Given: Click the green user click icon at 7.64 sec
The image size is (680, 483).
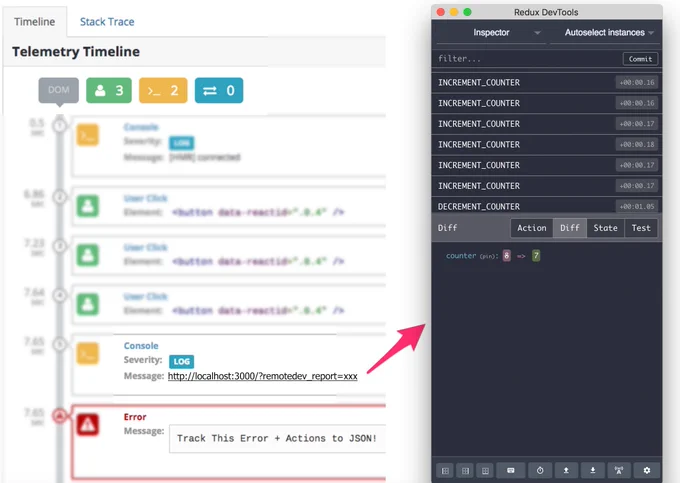Looking at the screenshot, I should pos(88,304).
